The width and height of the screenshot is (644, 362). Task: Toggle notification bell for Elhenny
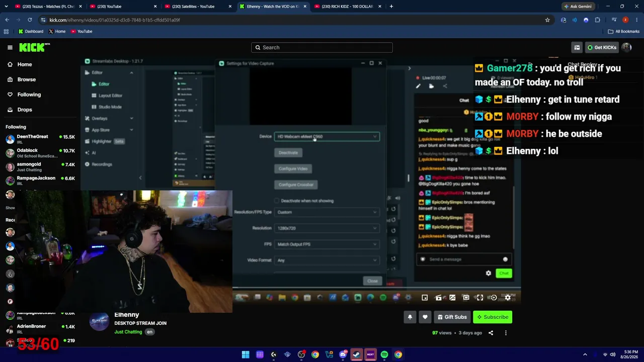pos(410,317)
